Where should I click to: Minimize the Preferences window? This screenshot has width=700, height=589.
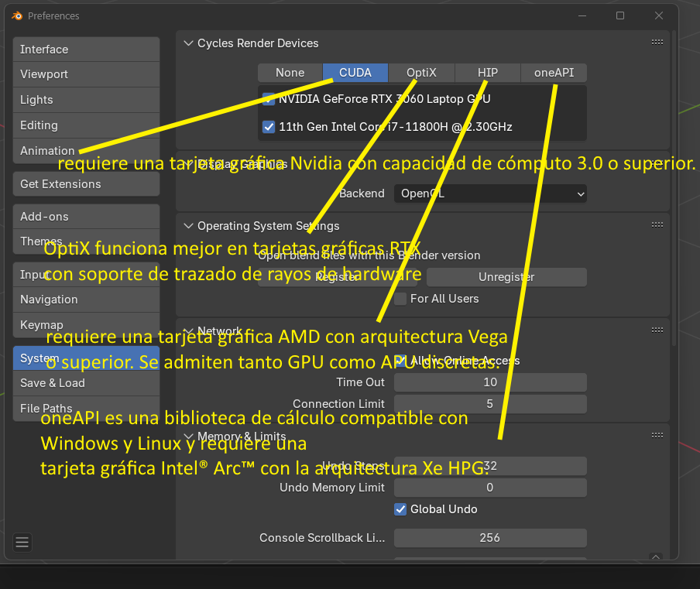point(582,15)
